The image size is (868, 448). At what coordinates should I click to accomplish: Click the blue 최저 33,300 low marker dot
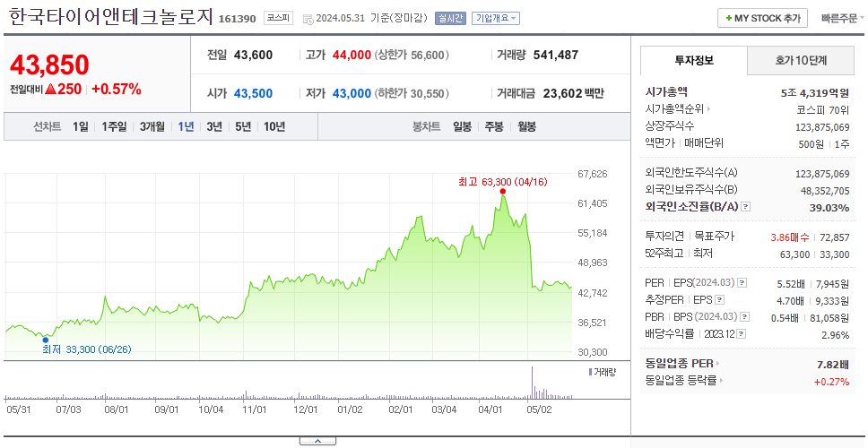pyautogui.click(x=46, y=340)
